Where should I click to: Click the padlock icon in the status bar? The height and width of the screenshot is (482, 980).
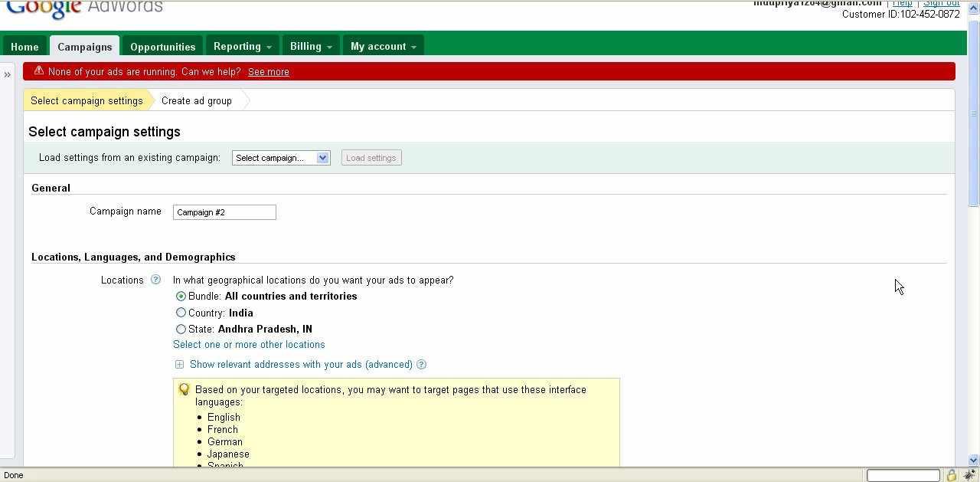951,475
